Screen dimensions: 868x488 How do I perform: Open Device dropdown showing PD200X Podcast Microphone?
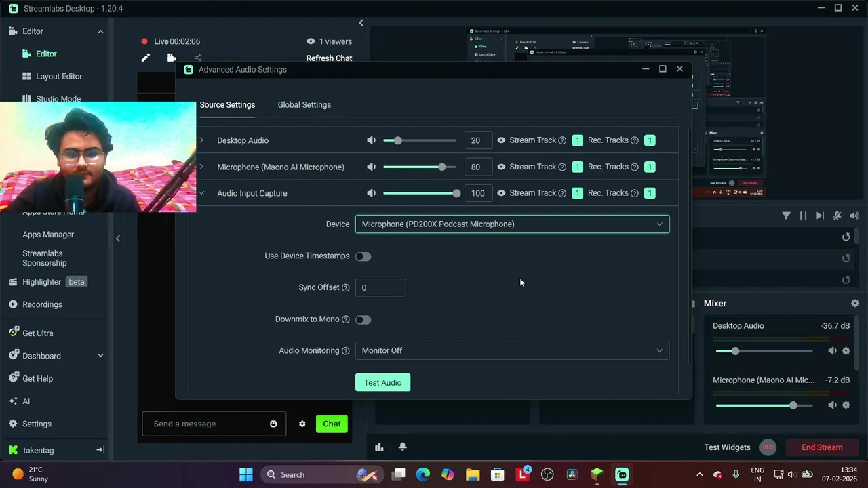point(512,224)
